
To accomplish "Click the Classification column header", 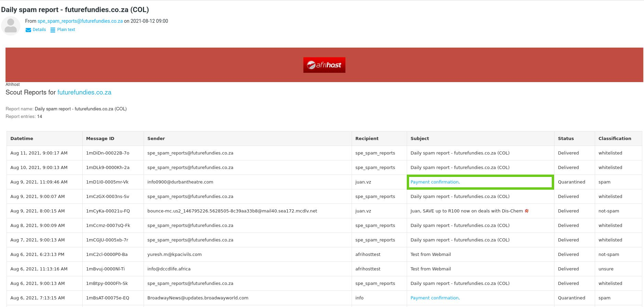I will 614,139.
